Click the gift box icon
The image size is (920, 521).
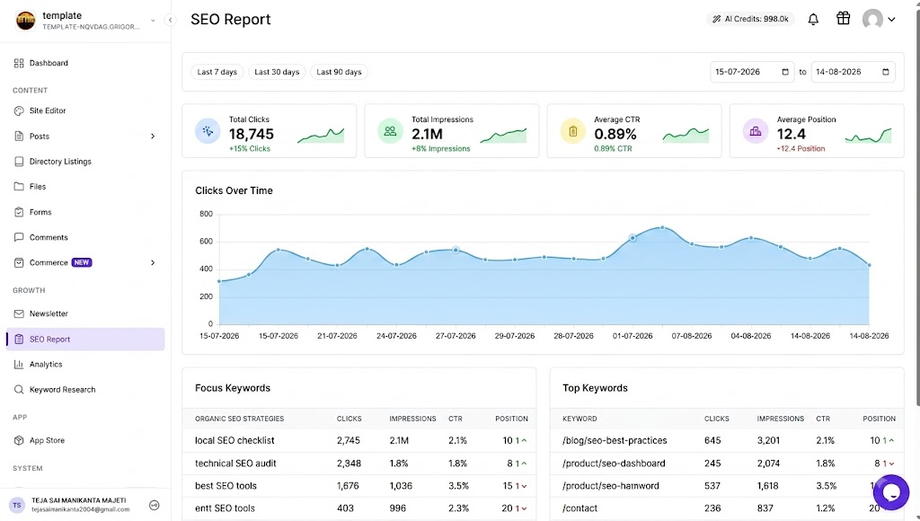tap(843, 19)
